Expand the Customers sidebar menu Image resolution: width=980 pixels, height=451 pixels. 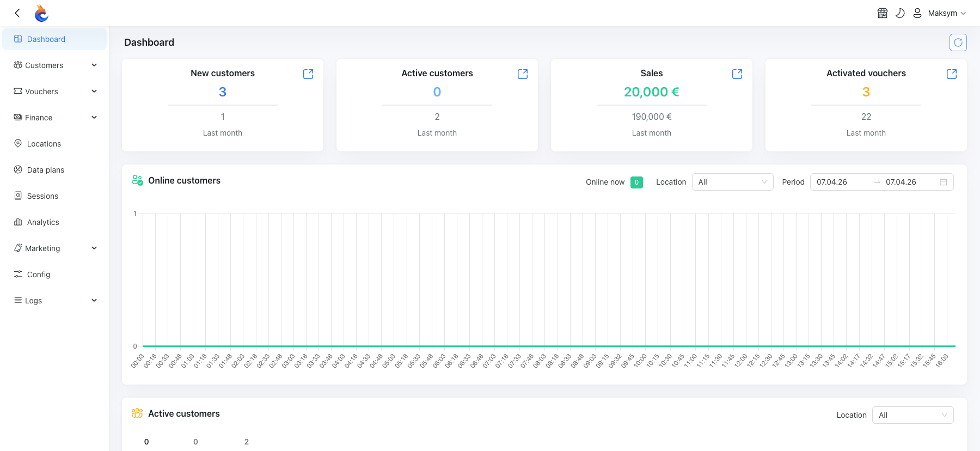pyautogui.click(x=54, y=65)
